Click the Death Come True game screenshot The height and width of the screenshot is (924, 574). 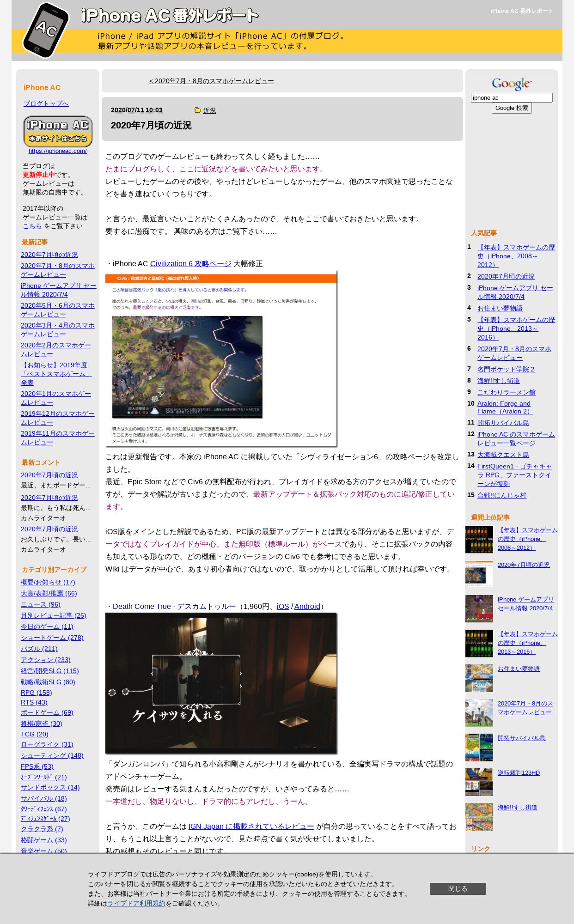pyautogui.click(x=221, y=683)
